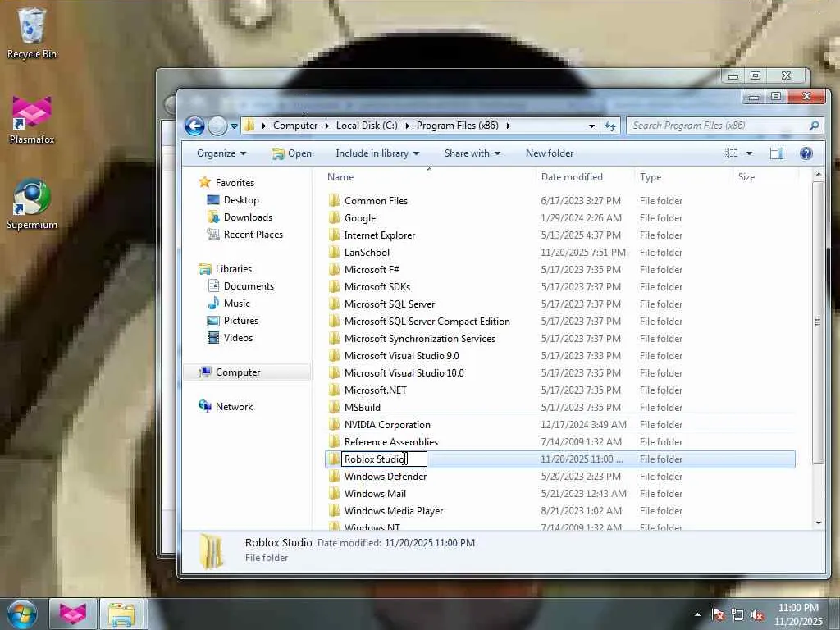Open the Recycle Bin desktop icon

tap(31, 32)
